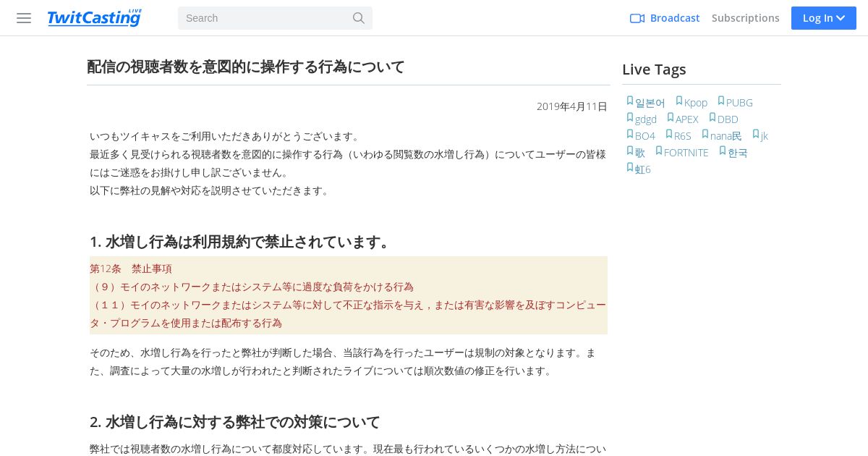The image size is (868, 456).
Task: Open the 일본어 live tag
Action: tap(650, 103)
